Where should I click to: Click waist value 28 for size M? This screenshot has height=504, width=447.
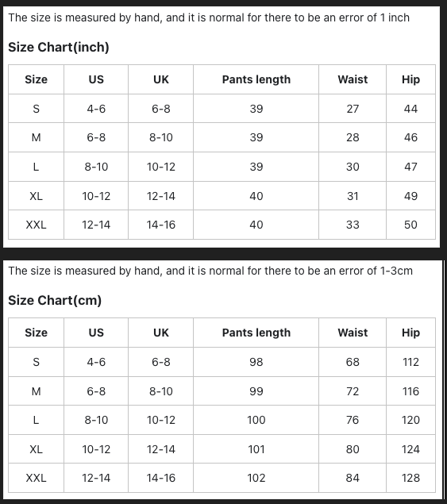pos(353,137)
